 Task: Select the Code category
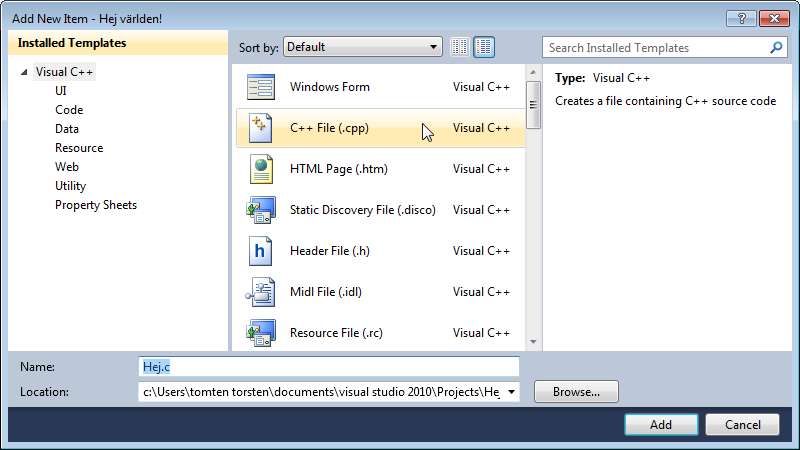69,110
